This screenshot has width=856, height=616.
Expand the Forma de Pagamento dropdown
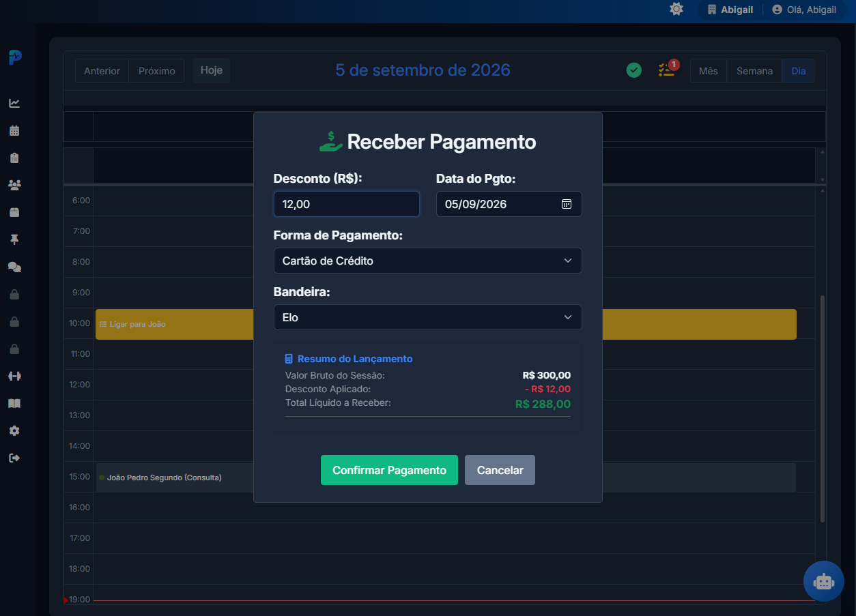pyautogui.click(x=427, y=261)
